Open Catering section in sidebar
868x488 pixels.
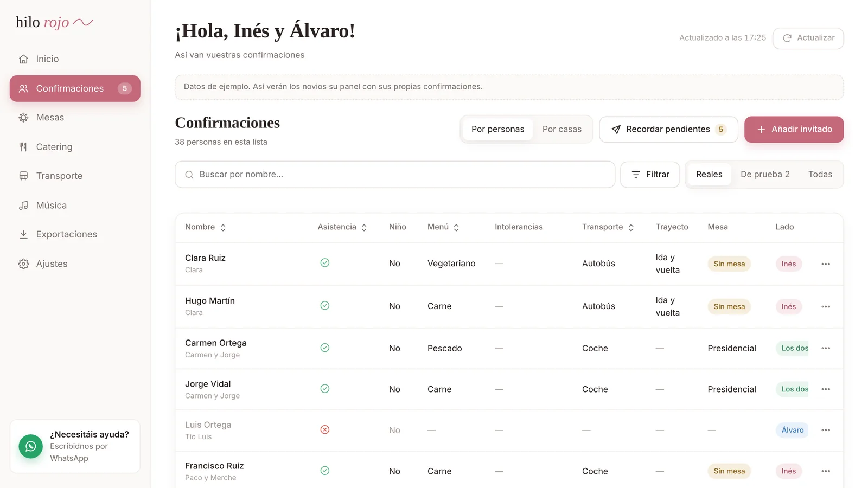tap(75, 147)
